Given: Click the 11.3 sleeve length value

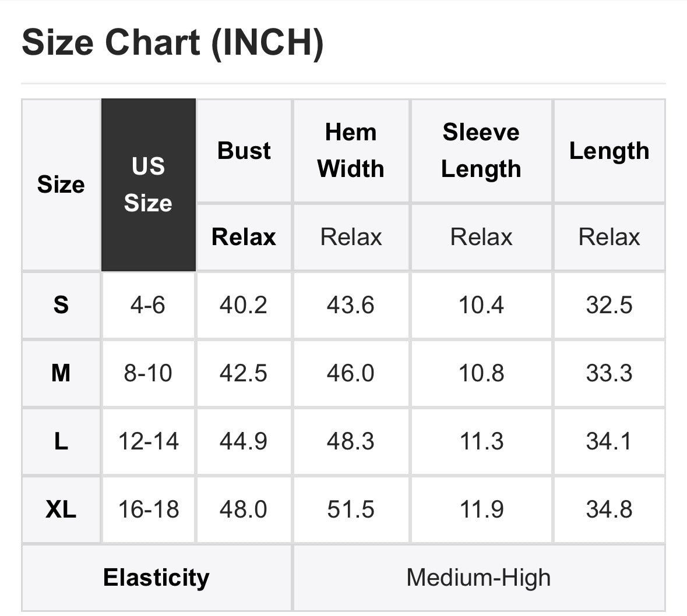Looking at the screenshot, I should click(481, 441).
